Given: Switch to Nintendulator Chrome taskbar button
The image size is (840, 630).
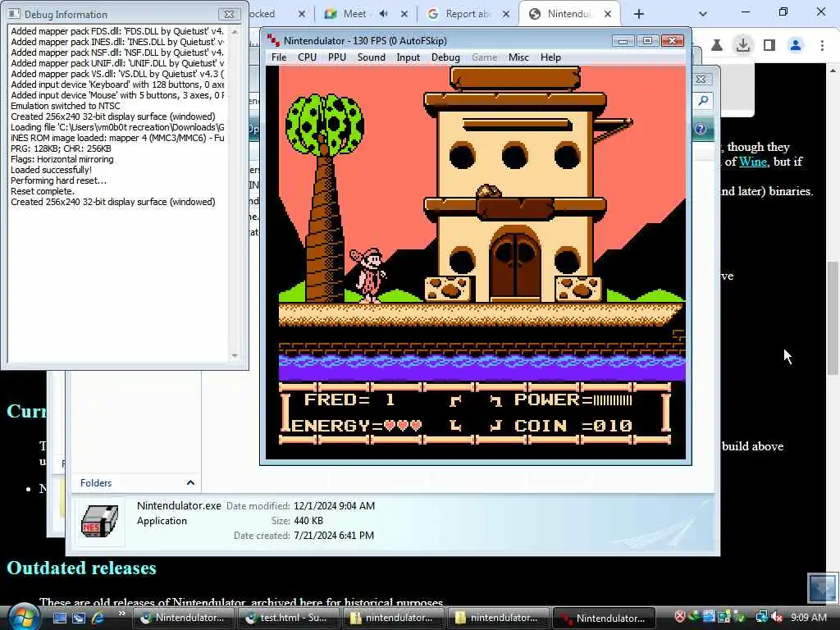Looking at the screenshot, I should [x=182, y=618].
